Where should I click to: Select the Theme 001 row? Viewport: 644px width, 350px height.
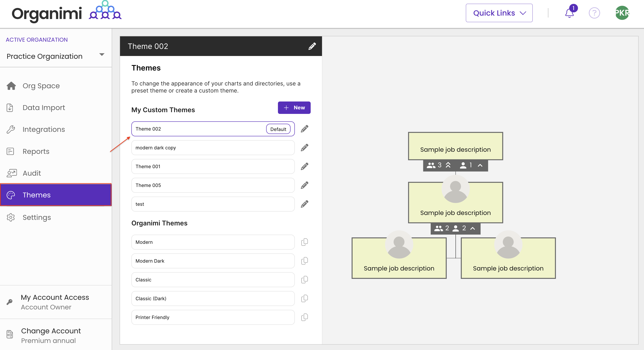tap(213, 166)
